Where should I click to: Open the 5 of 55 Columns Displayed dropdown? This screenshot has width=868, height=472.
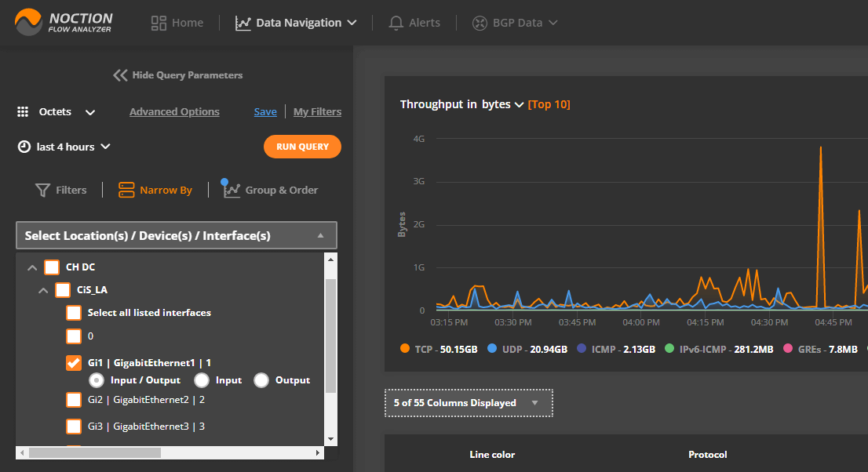[469, 403]
